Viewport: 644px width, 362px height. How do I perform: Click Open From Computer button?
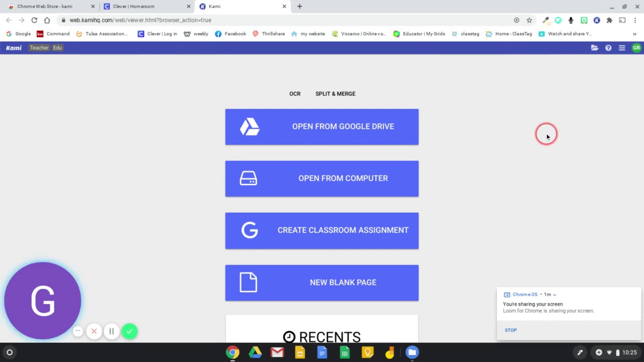click(322, 178)
